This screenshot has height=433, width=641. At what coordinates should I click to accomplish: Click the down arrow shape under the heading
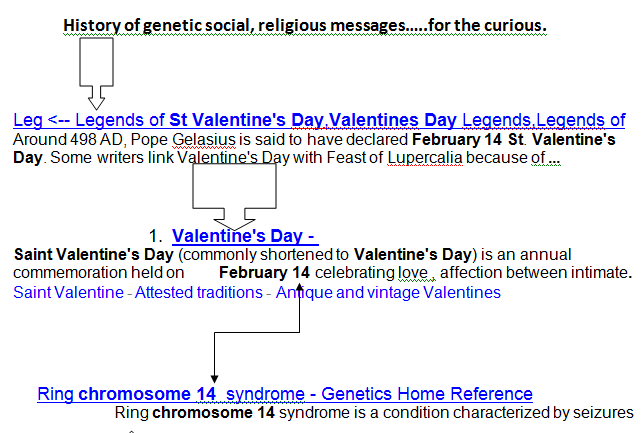[x=96, y=74]
